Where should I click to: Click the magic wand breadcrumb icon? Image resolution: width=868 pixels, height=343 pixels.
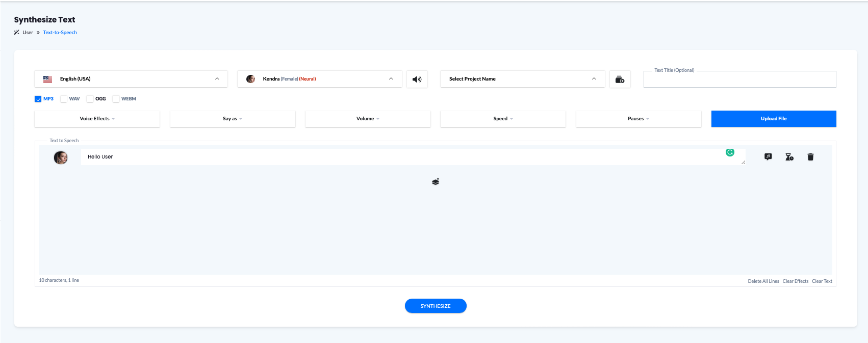point(16,32)
